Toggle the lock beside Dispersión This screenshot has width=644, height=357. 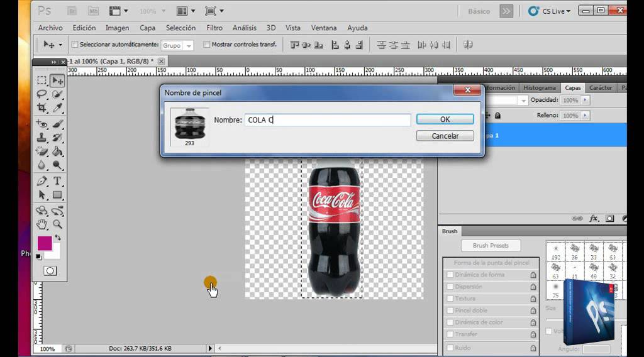pyautogui.click(x=533, y=287)
